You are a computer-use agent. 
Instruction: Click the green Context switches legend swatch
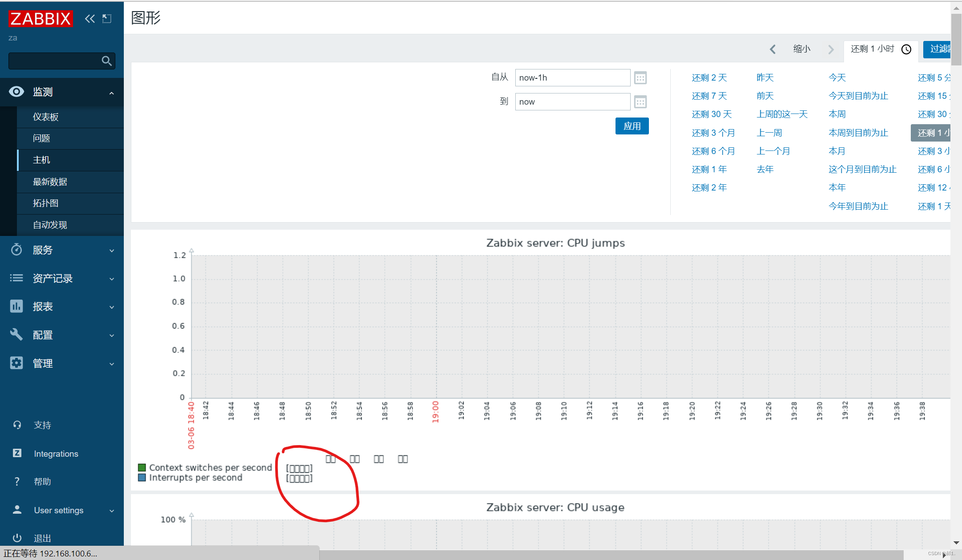[x=142, y=467]
